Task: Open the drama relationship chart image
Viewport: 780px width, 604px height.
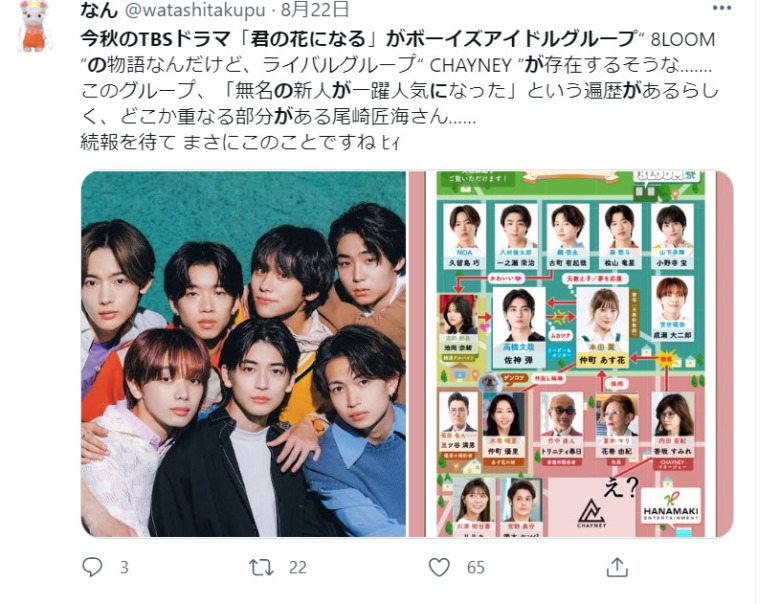Action: (x=571, y=354)
